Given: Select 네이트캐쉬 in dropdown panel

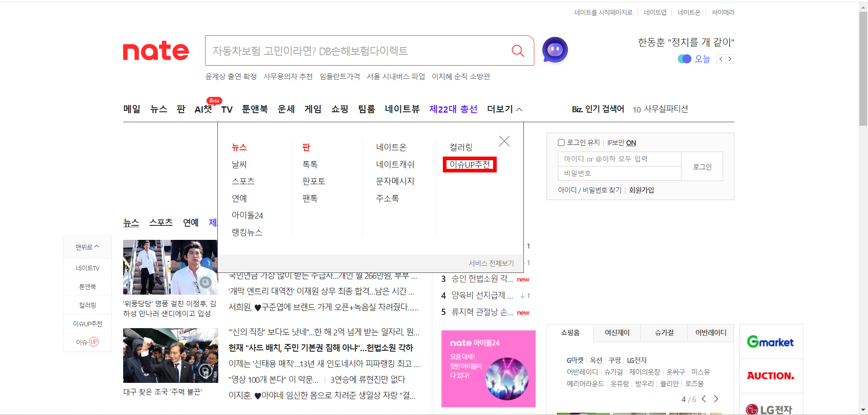Looking at the screenshot, I should point(395,164).
